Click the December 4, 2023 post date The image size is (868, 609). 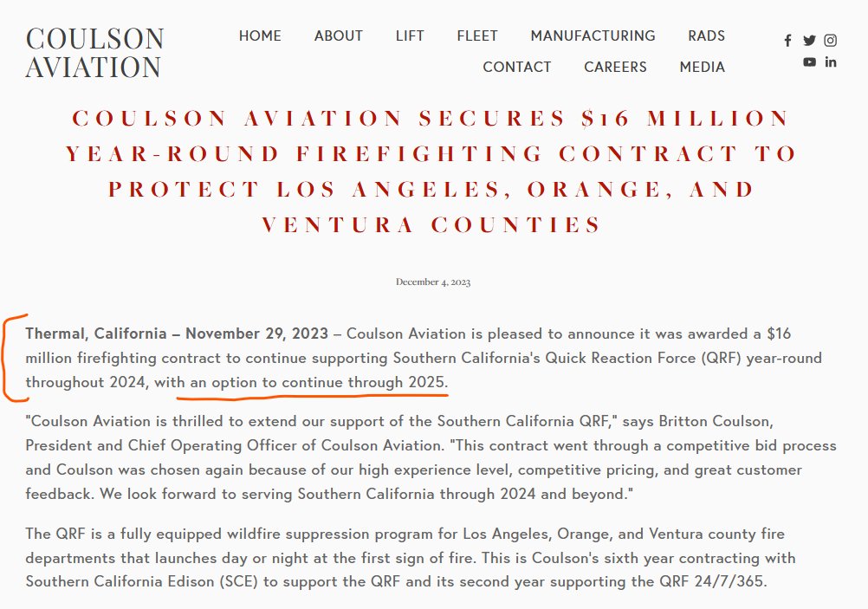433,282
